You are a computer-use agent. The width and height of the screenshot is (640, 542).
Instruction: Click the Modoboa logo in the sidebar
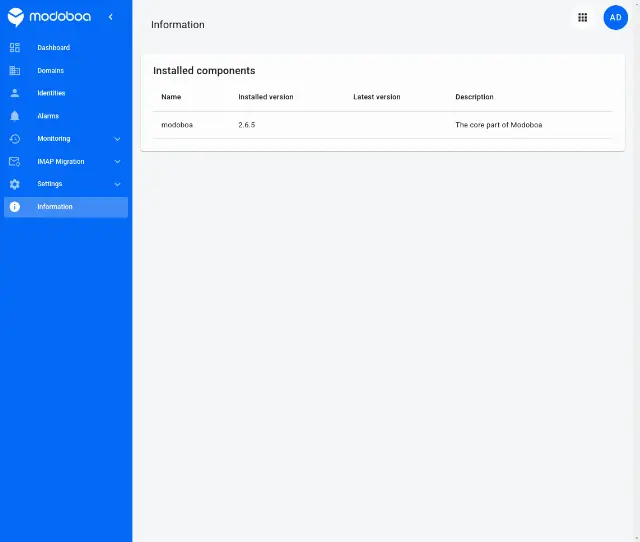pos(49,17)
